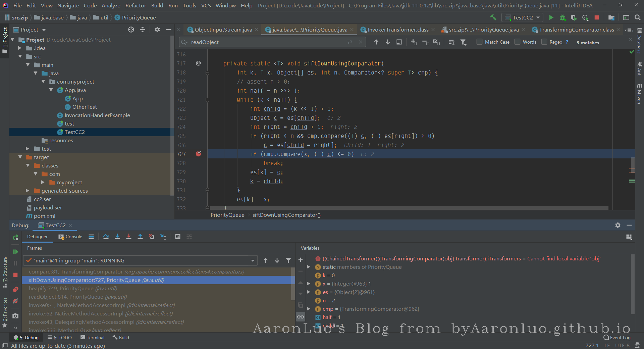The width and height of the screenshot is (644, 349).
Task: Click the breakpoint marker on line 727
Action: pos(199,154)
